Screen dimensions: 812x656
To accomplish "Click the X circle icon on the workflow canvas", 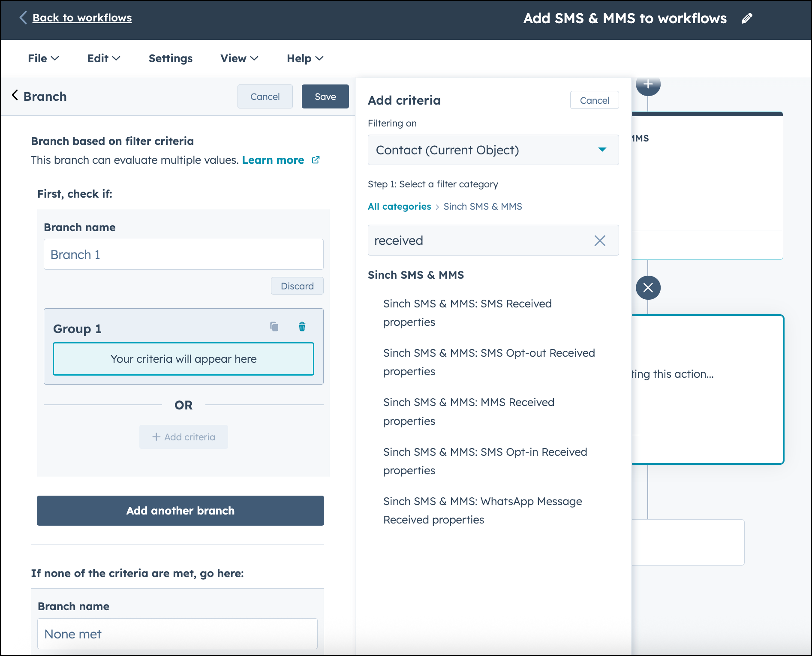I will point(648,288).
